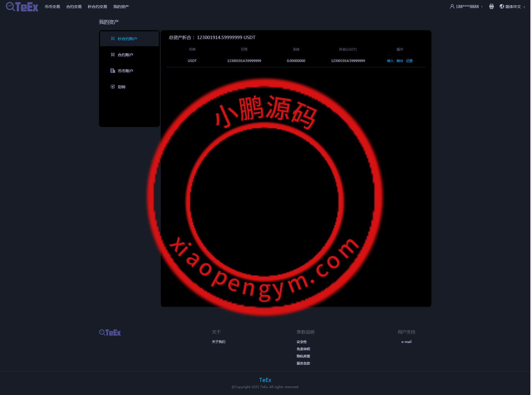Select the 秒合约账户 sidebar icon

point(113,38)
